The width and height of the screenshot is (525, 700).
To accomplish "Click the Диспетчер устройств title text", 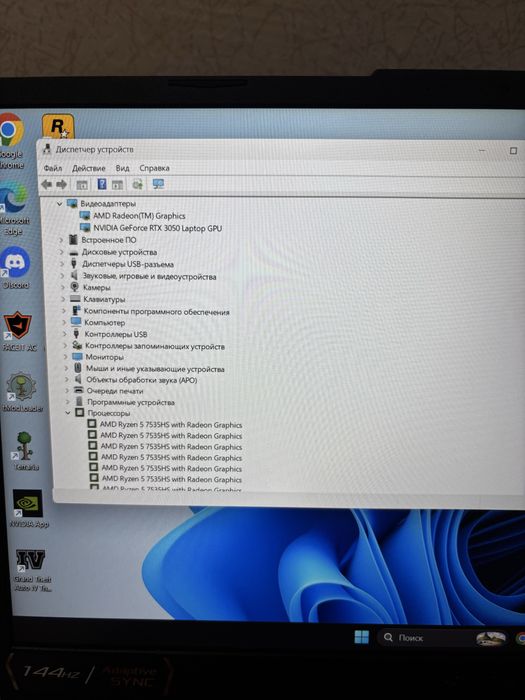I will pos(94,150).
